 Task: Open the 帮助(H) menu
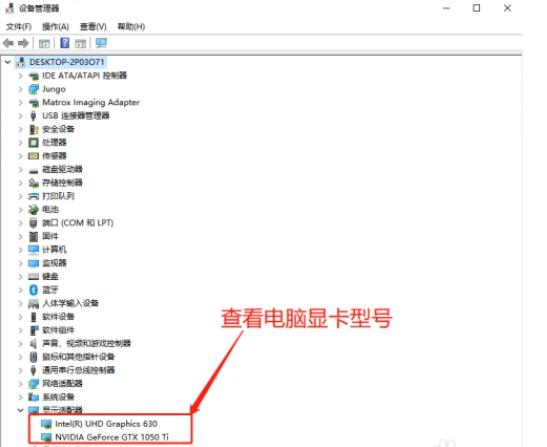pyautogui.click(x=131, y=27)
